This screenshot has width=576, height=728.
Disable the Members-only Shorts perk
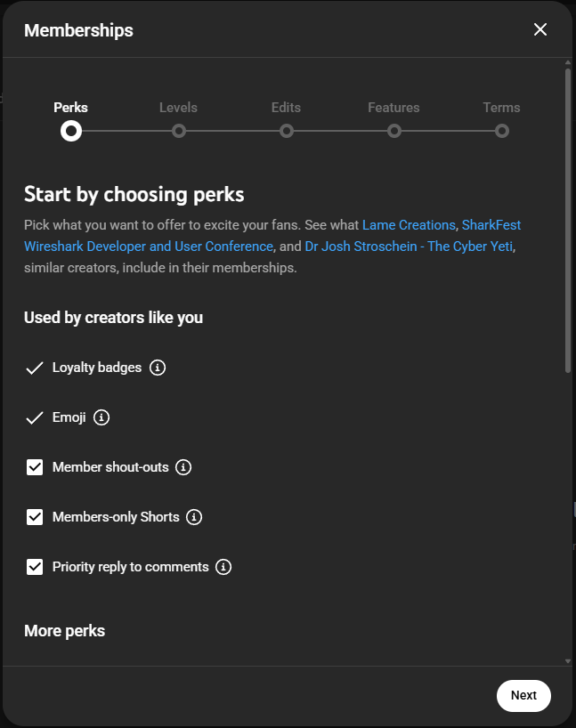coord(34,517)
